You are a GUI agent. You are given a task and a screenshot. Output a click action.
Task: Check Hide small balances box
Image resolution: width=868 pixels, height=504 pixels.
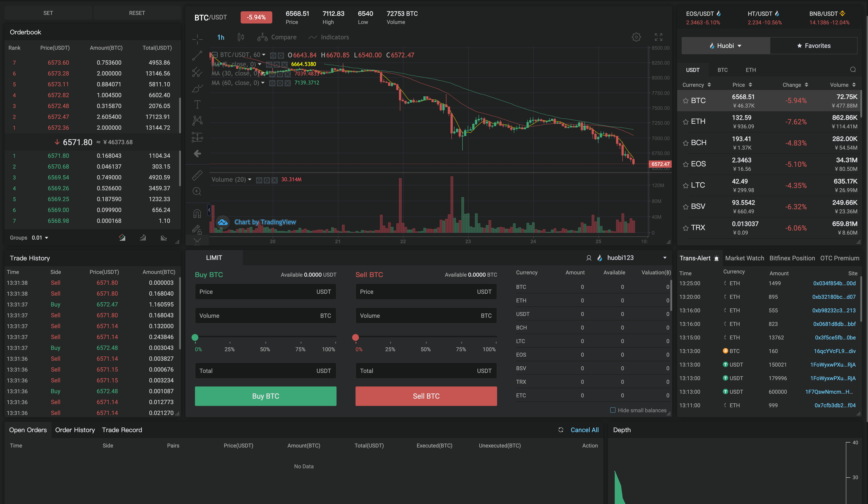coord(613,410)
